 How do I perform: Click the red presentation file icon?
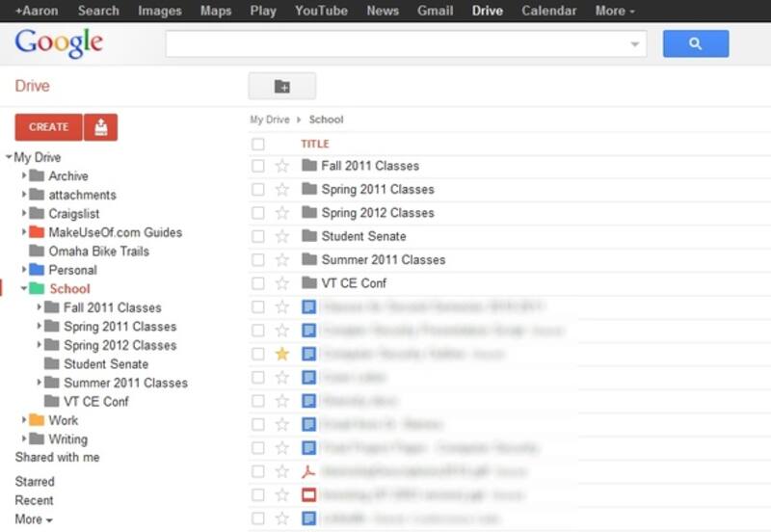[x=308, y=494]
